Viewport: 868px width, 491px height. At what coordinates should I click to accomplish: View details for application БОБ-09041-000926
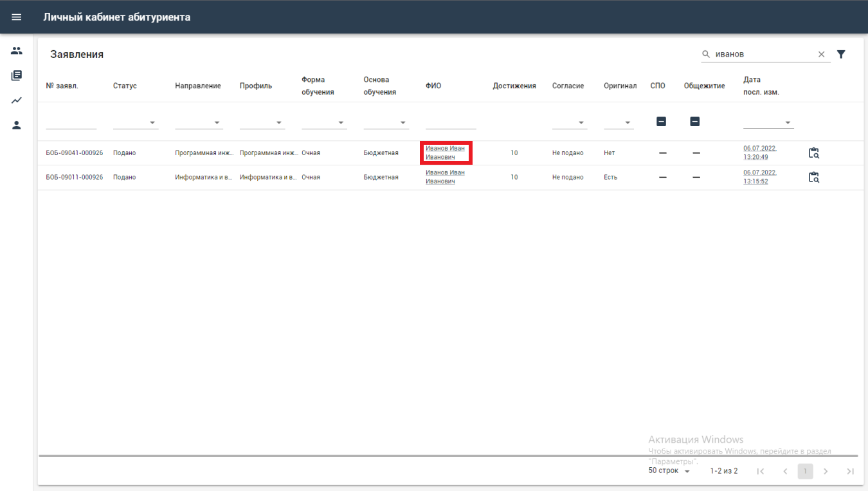[x=814, y=153]
